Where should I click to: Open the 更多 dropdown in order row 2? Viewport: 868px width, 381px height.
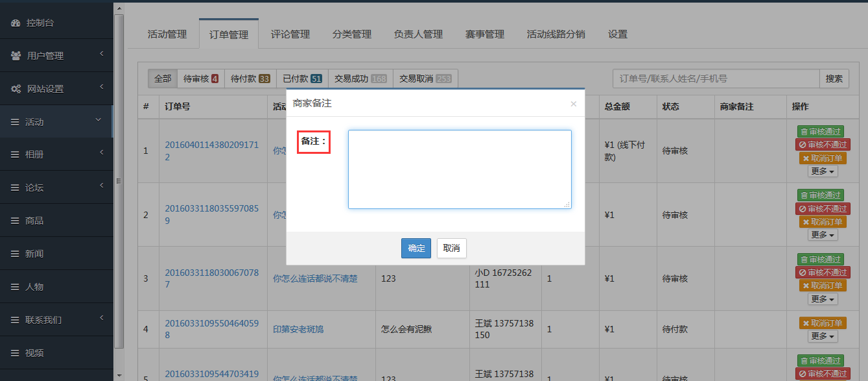pyautogui.click(x=823, y=235)
